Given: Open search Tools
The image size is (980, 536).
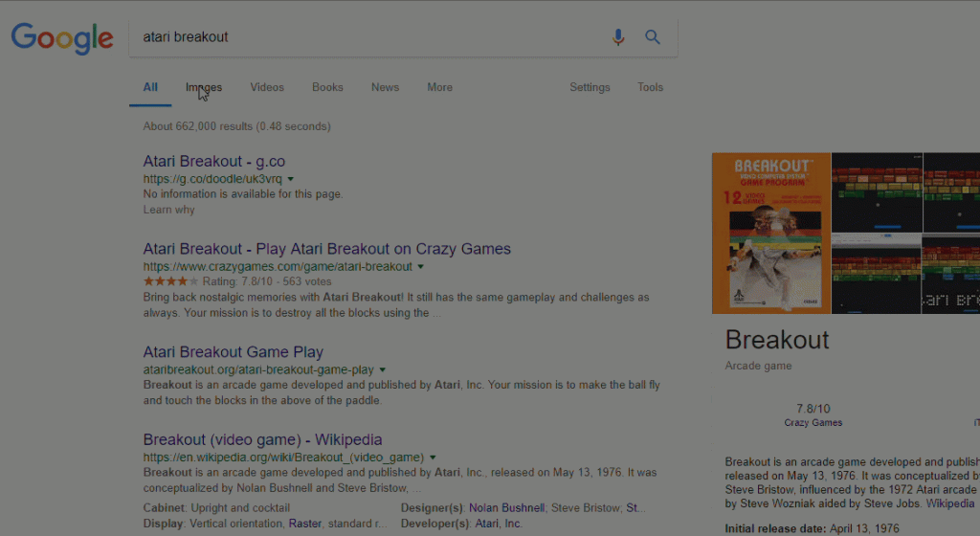Looking at the screenshot, I should coord(650,87).
